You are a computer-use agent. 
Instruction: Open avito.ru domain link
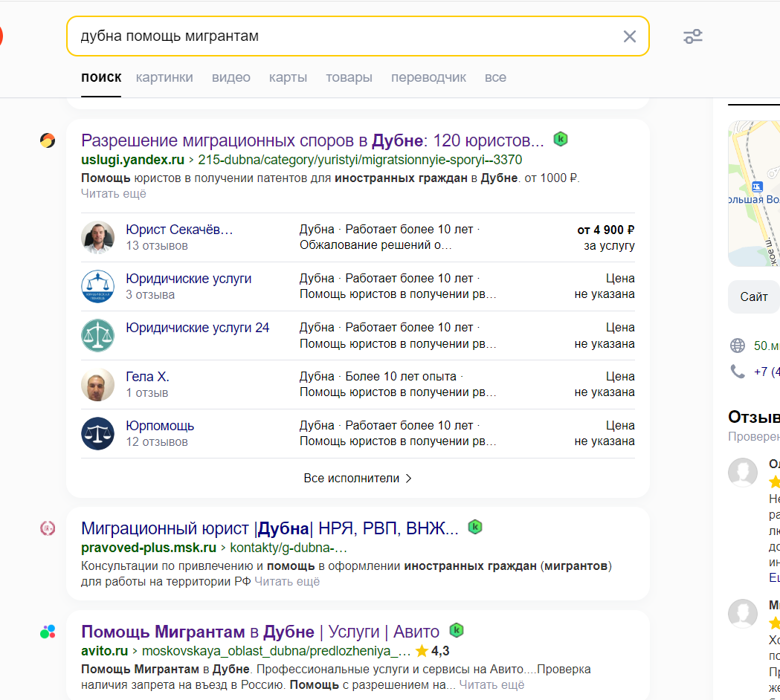point(104,651)
